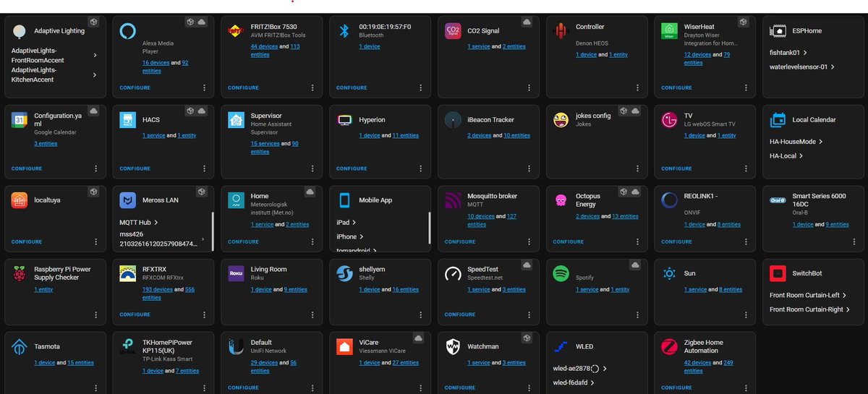
Task: Click the Denon HEOS Controller logo
Action: pyautogui.click(x=561, y=31)
